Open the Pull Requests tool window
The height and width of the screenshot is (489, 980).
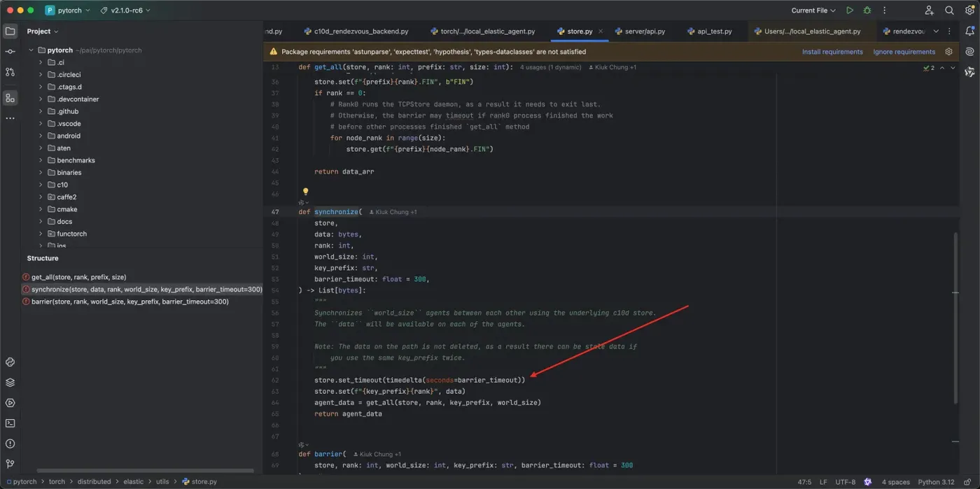[x=10, y=72]
